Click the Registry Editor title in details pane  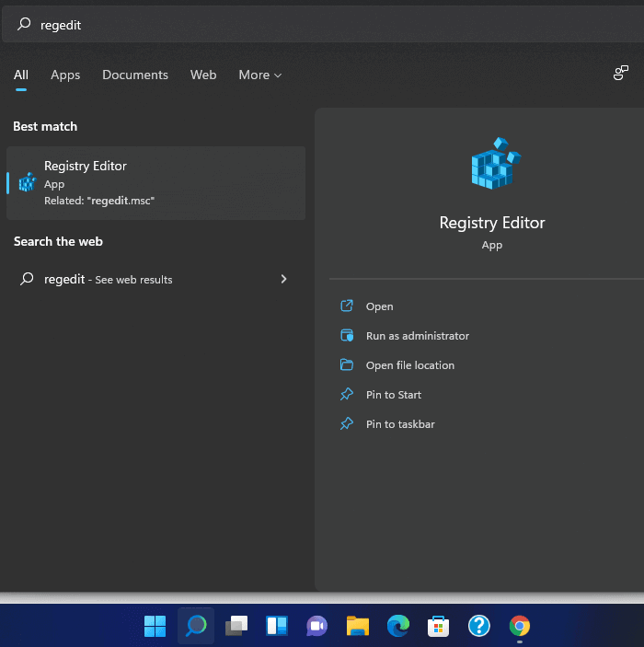pos(492,223)
